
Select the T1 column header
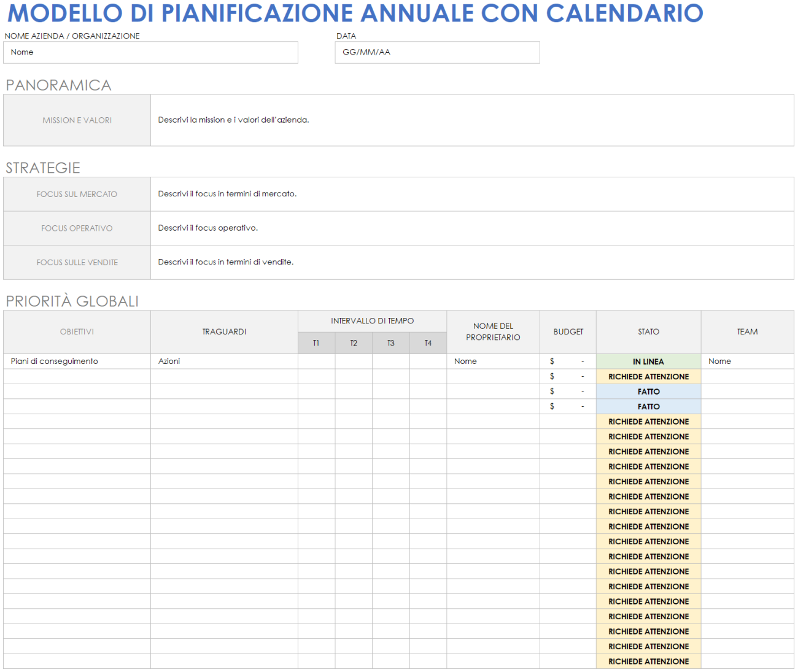click(x=316, y=342)
